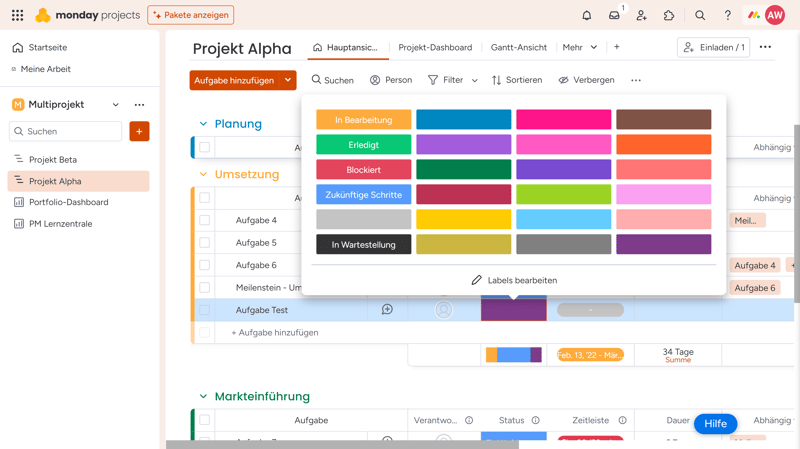This screenshot has height=449, width=800.
Task: Click Labels bearbeiten
Action: (x=514, y=280)
